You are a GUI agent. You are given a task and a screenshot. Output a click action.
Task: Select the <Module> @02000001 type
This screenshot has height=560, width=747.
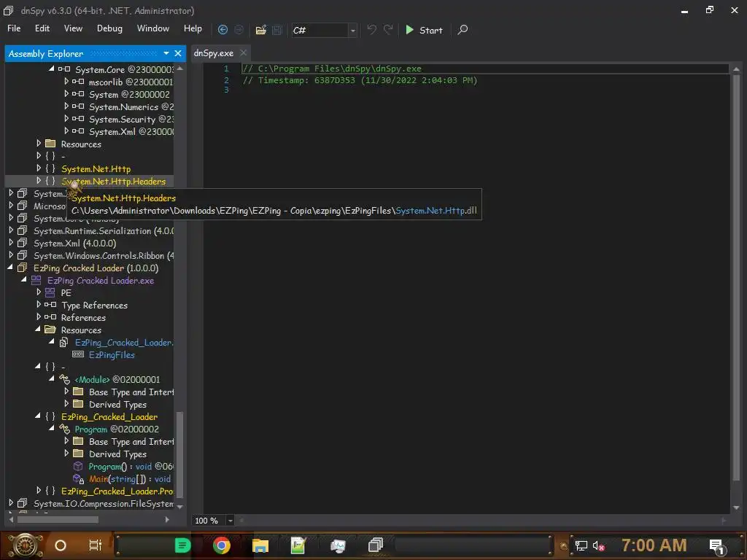[x=117, y=379]
